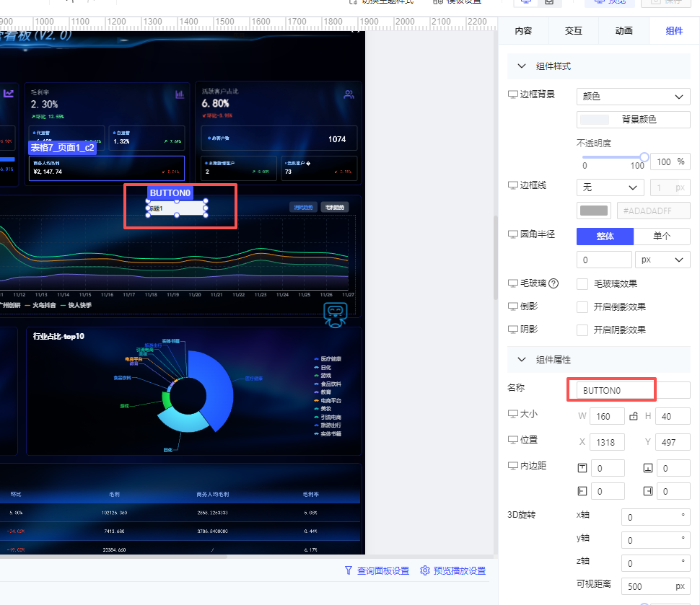Image resolution: width=700 pixels, height=605 pixels.
Task: Click the 火烏抖音 legend entry
Action: (x=40, y=305)
